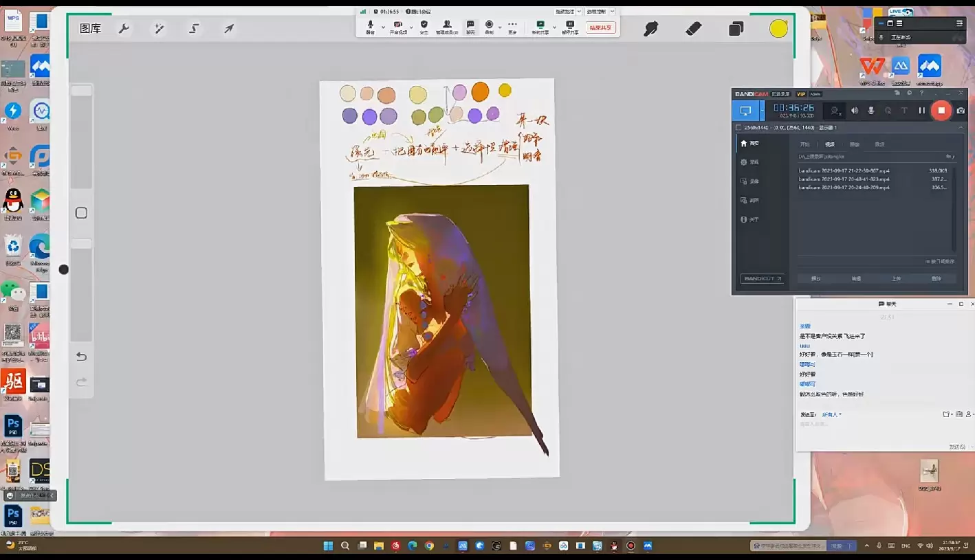Viewport: 975px width, 560px height.
Task: Select the Eraser tool in Procreate
Action: [x=694, y=28]
